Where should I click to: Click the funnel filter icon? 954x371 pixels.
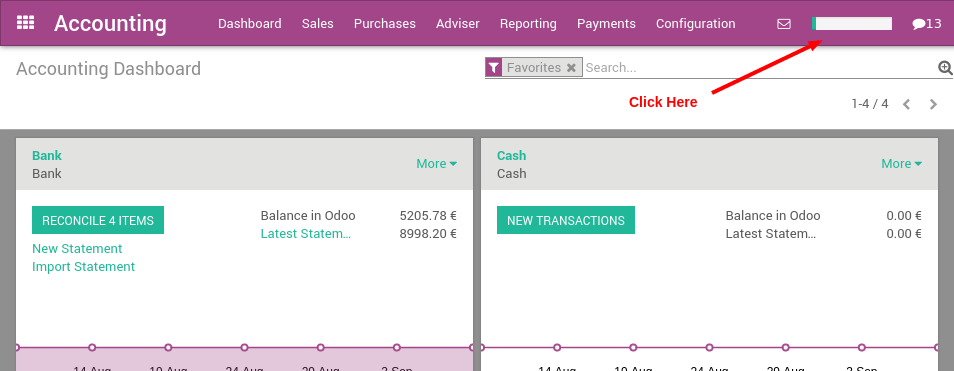click(x=493, y=68)
